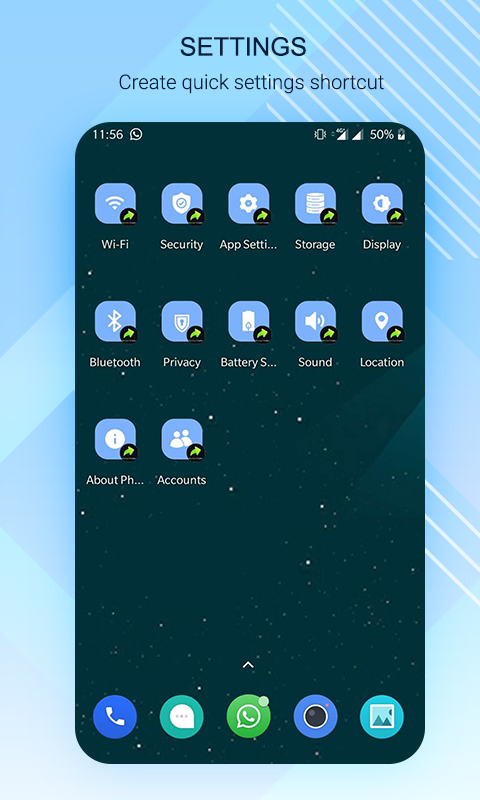This screenshot has width=480, height=800.
Task: Tap the WhatsApp notification in status bar
Action: tap(136, 134)
